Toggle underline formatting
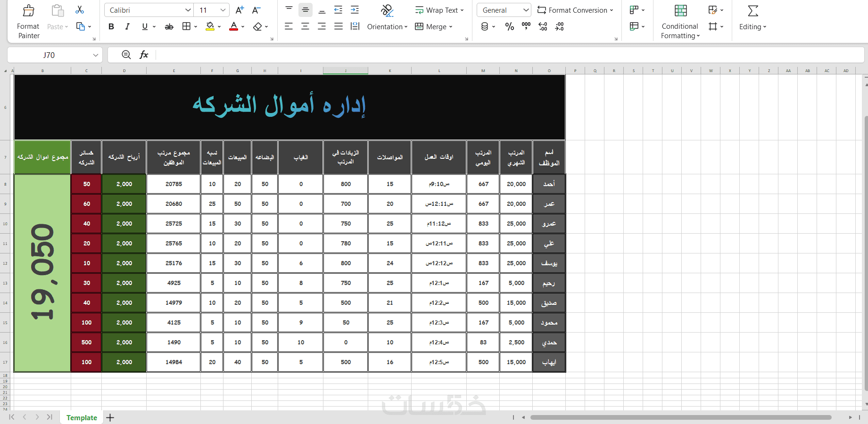 145,26
